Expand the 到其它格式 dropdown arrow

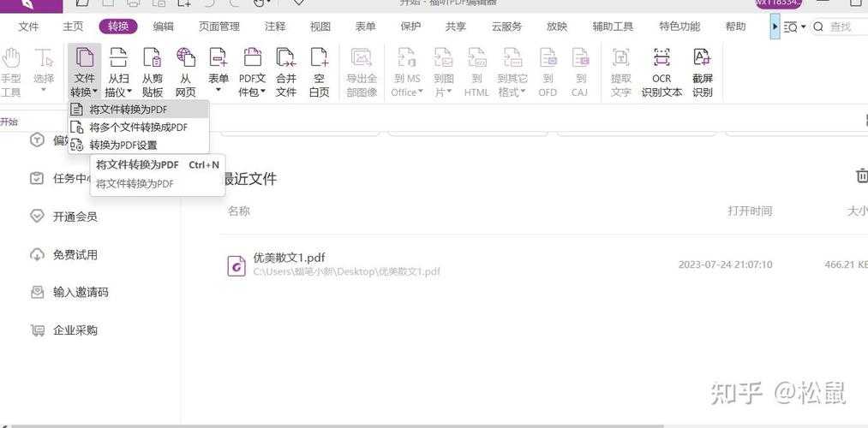tap(523, 92)
